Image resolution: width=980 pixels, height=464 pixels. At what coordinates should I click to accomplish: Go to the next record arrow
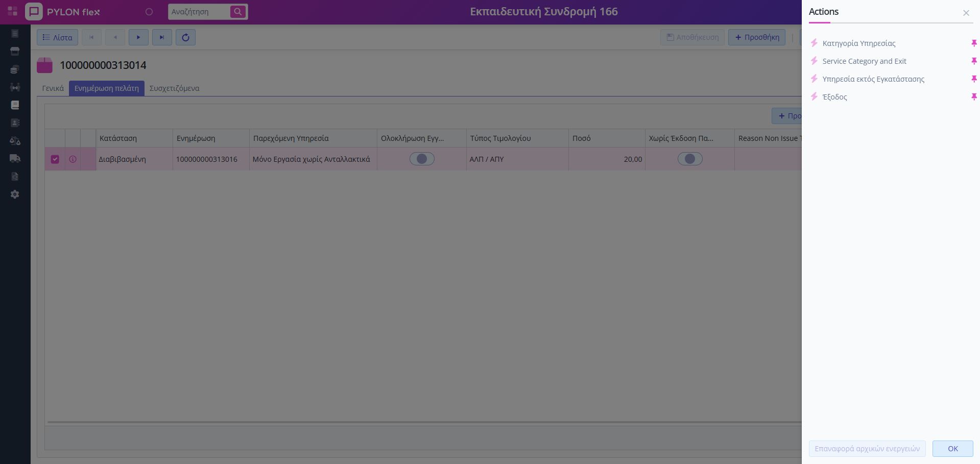pos(138,37)
